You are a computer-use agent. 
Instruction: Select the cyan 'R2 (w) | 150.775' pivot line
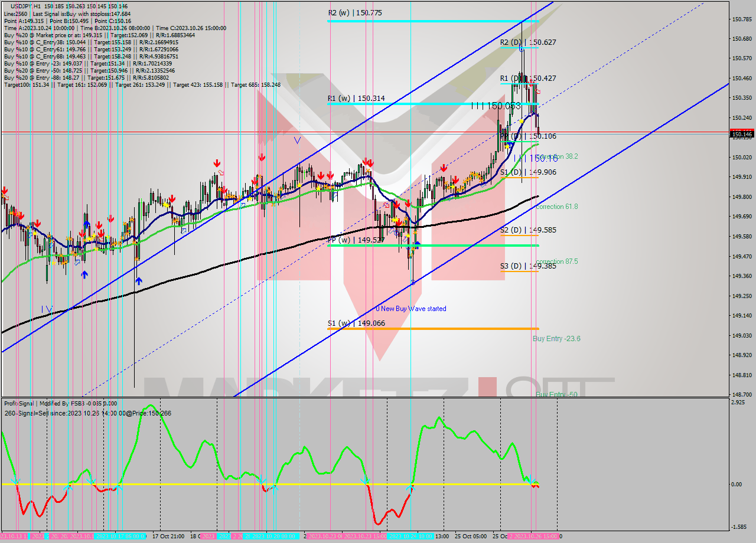413,20
